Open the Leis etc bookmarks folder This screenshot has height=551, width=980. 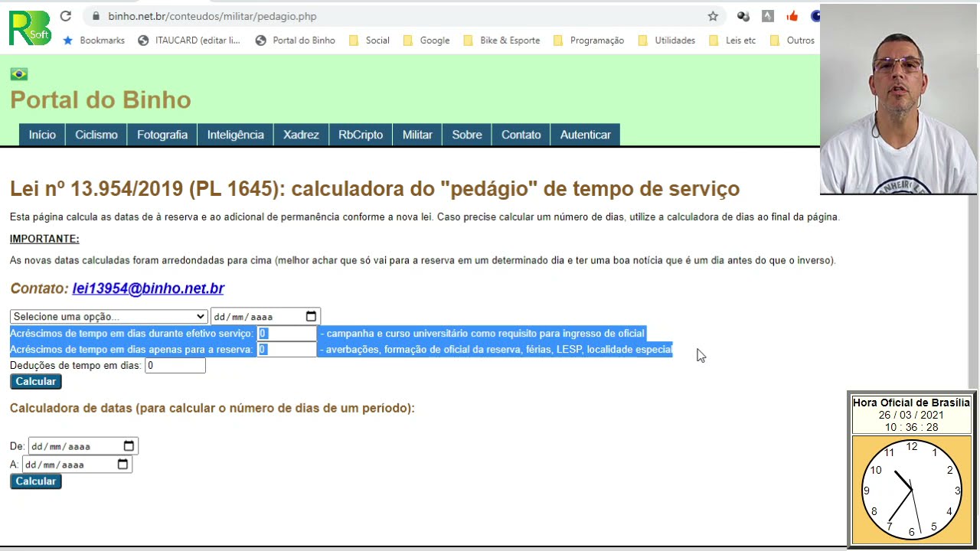point(733,41)
